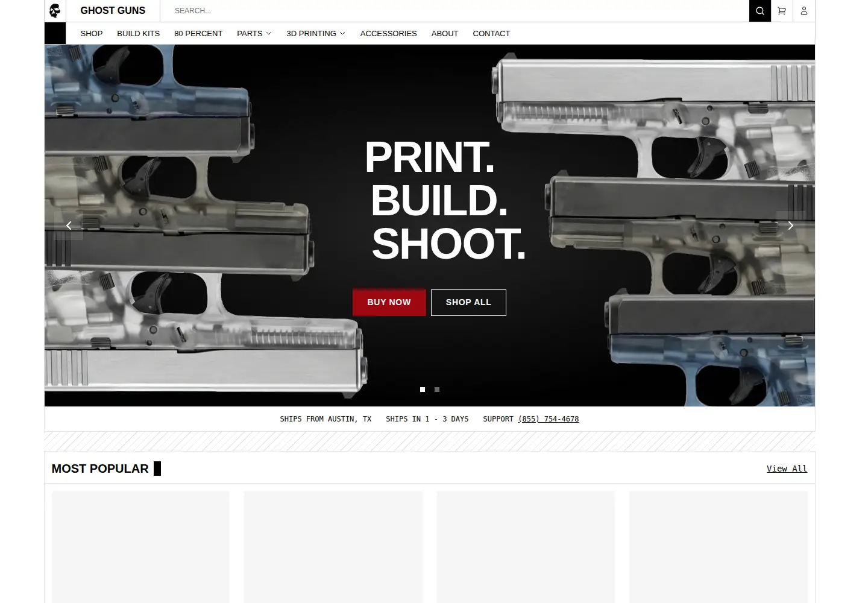Viewport: 868px width, 603px height.
Task: Open the Shop menu item
Action: [92, 34]
